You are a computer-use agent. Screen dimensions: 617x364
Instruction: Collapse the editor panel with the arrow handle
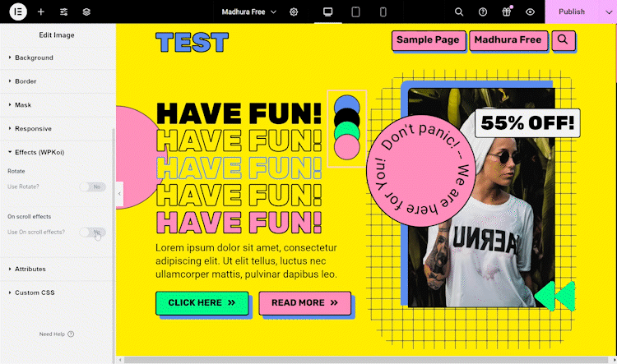coord(119,193)
